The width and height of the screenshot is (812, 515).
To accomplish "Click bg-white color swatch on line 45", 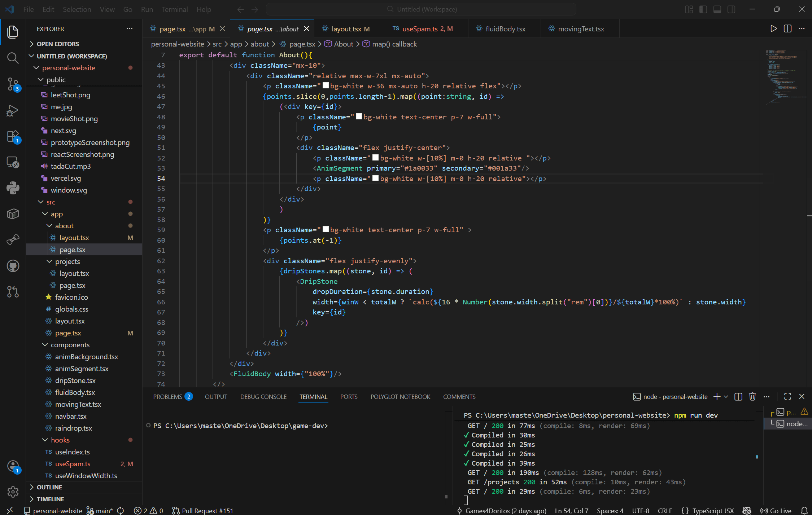I will pyautogui.click(x=326, y=86).
